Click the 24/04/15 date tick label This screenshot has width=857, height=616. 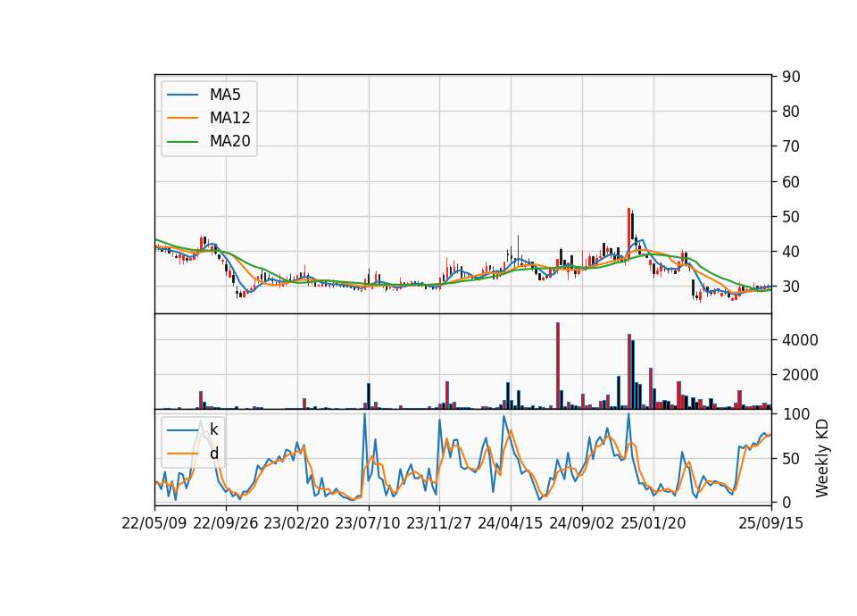pyautogui.click(x=511, y=523)
